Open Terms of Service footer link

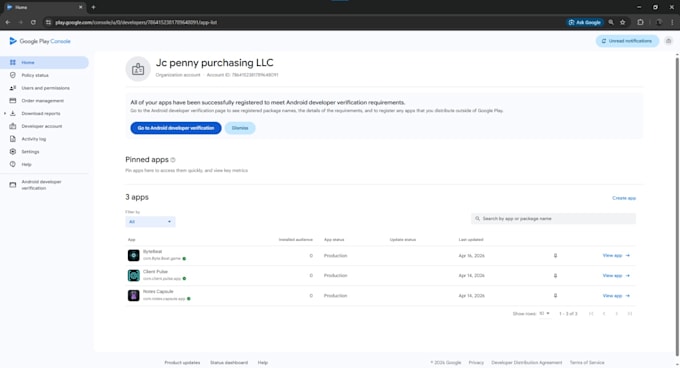[x=587, y=362]
